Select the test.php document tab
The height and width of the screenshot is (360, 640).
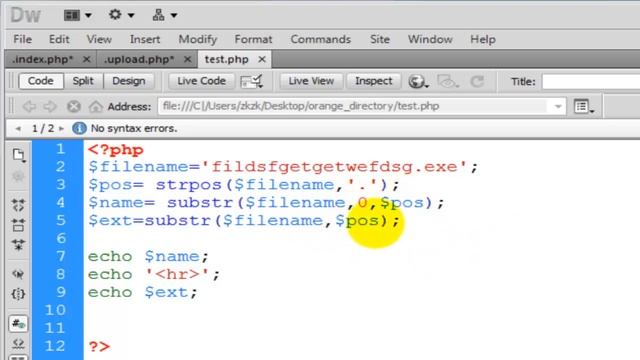coord(227,60)
